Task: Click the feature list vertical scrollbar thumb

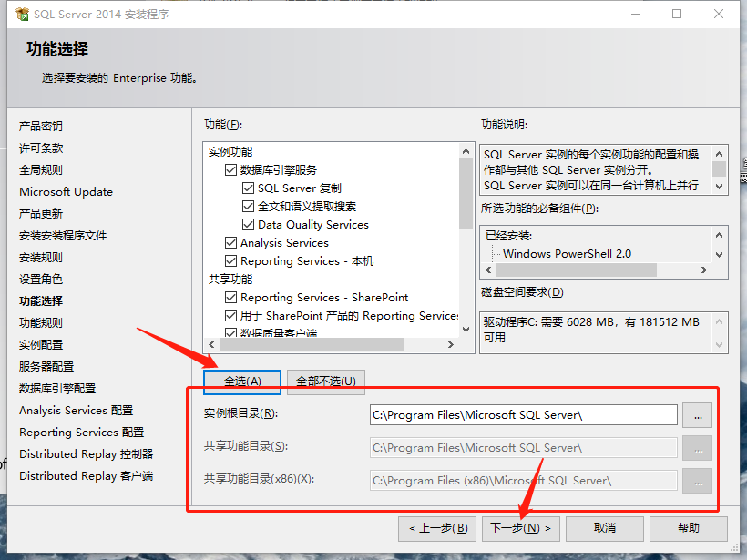Action: [x=466, y=194]
